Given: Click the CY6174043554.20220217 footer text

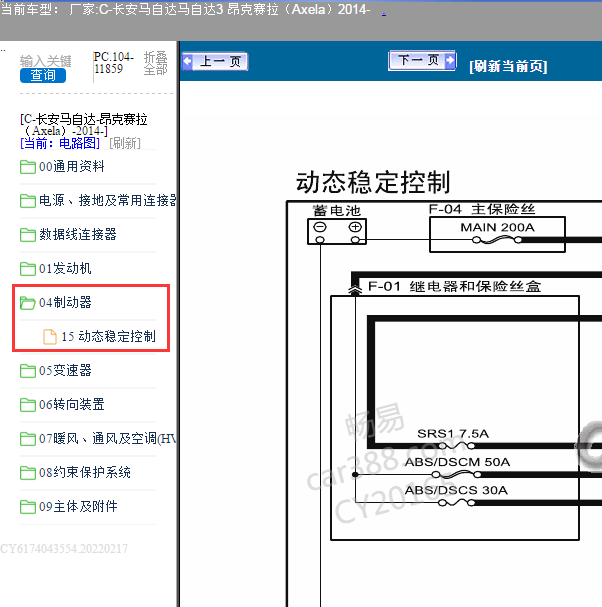Looking at the screenshot, I should click(x=64, y=549).
